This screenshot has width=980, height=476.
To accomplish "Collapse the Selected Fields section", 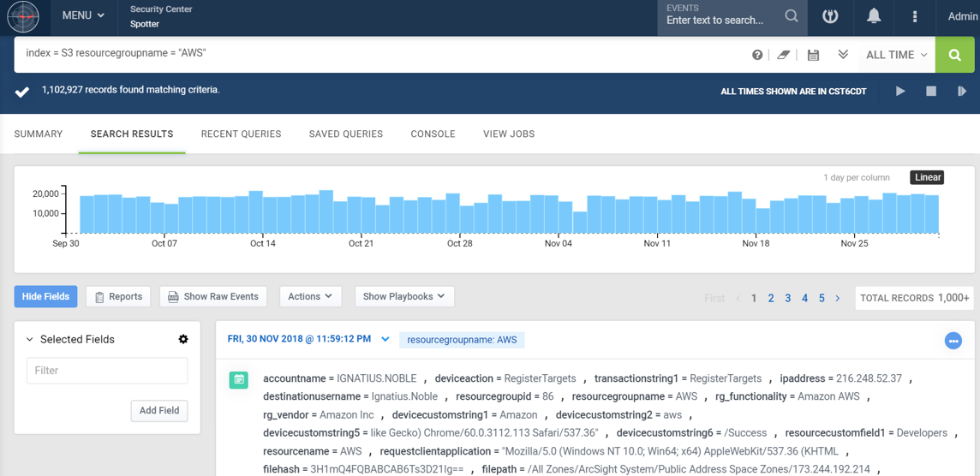I will 30,339.
